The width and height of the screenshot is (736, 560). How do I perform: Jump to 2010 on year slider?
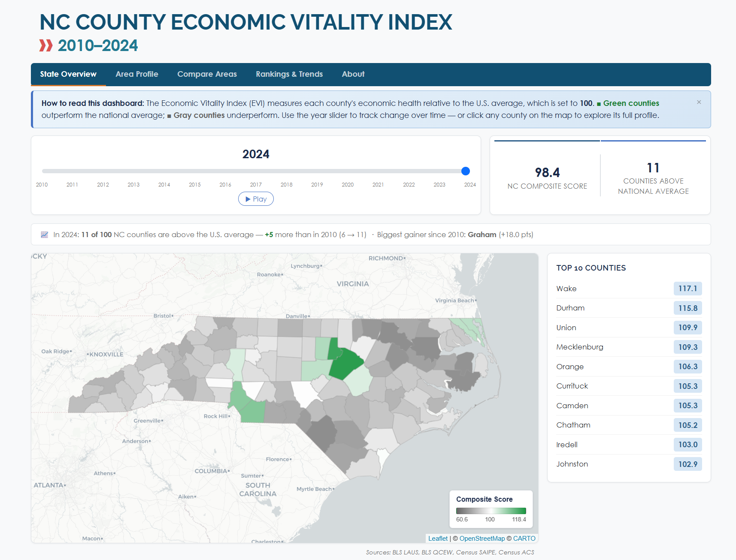(x=42, y=184)
